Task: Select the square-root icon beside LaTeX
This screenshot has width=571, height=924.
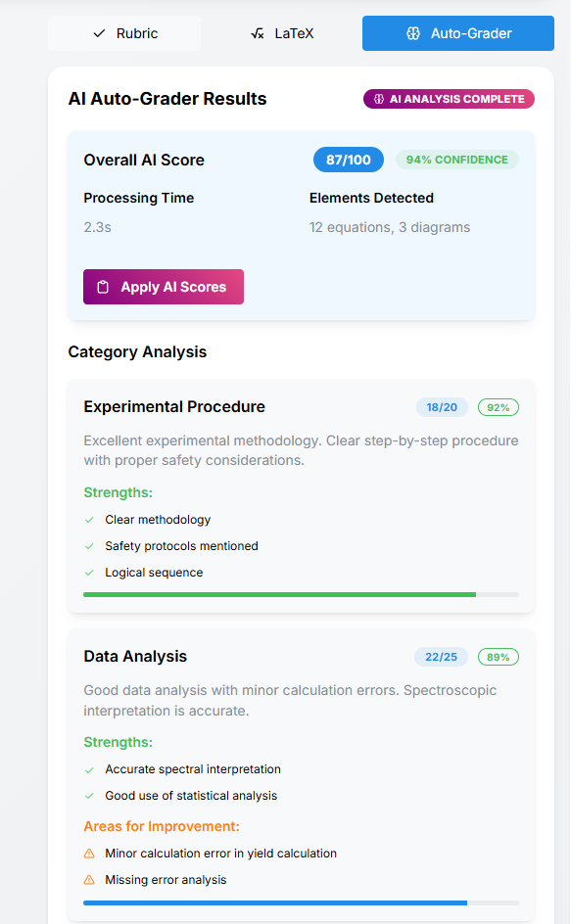Action: (257, 32)
